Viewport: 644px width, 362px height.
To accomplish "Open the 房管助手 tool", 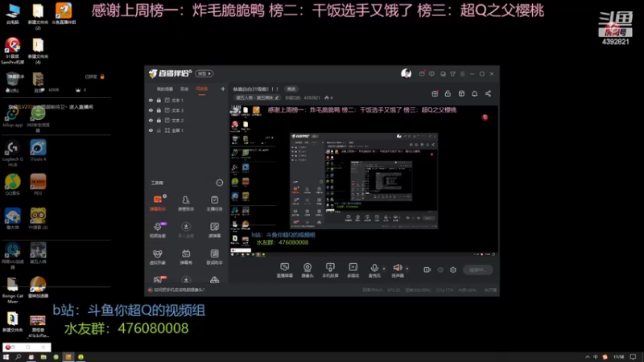I will point(186,203).
